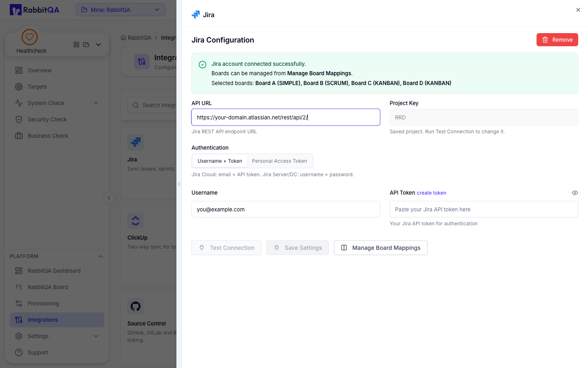
Task: Collapse the sidebar with the arrow button
Action: (109, 198)
